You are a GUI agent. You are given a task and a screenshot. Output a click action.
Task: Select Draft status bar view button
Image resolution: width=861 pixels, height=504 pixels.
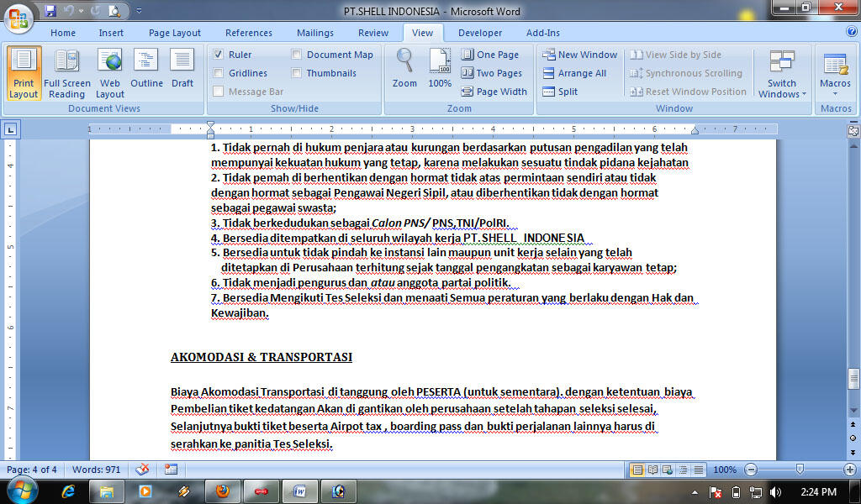point(698,470)
